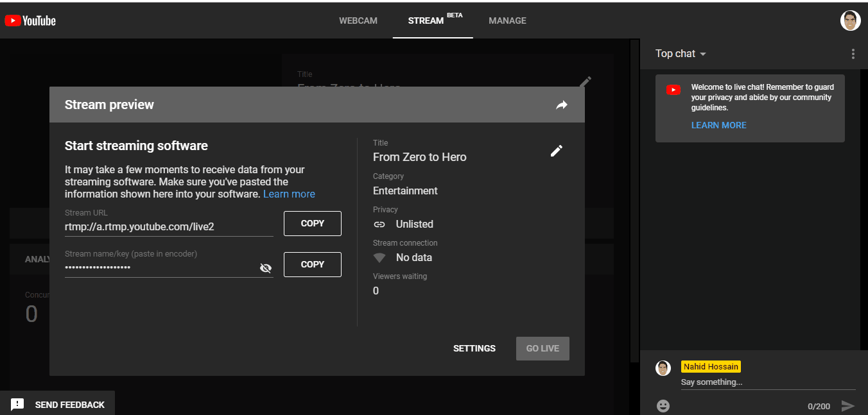Image resolution: width=868 pixels, height=415 pixels.
Task: Click the feedback exclamation icon
Action: click(x=18, y=405)
